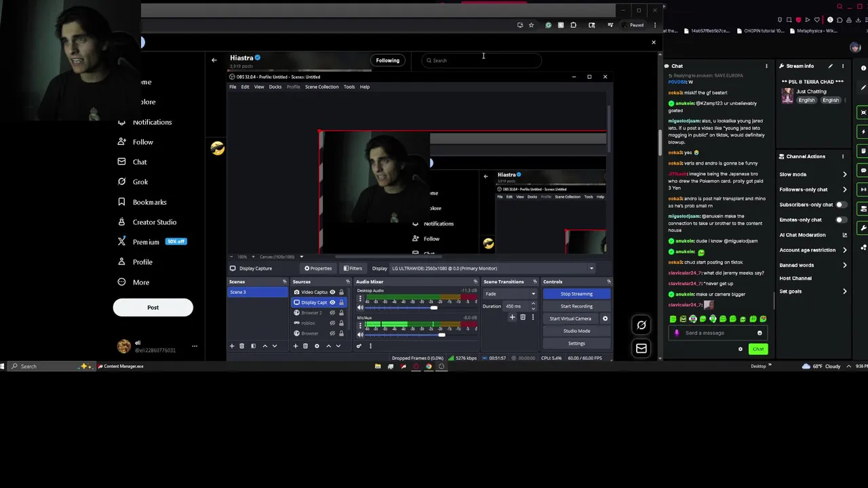The width and height of the screenshot is (868, 488).
Task: Delete the selected source with the trash icon
Action: click(x=305, y=346)
